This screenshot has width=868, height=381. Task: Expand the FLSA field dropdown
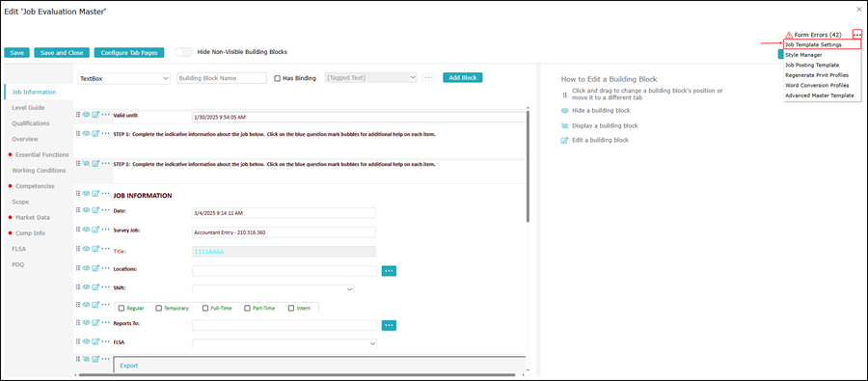[285, 343]
